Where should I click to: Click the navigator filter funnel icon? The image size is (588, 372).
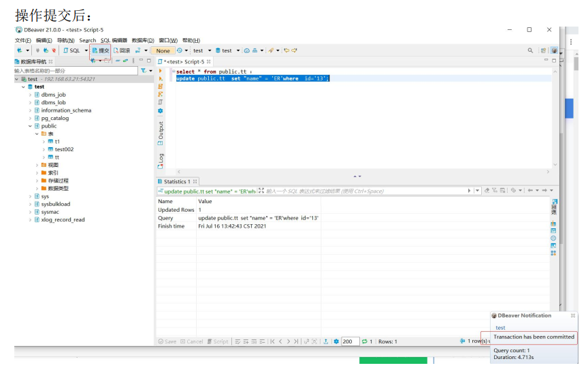[143, 71]
